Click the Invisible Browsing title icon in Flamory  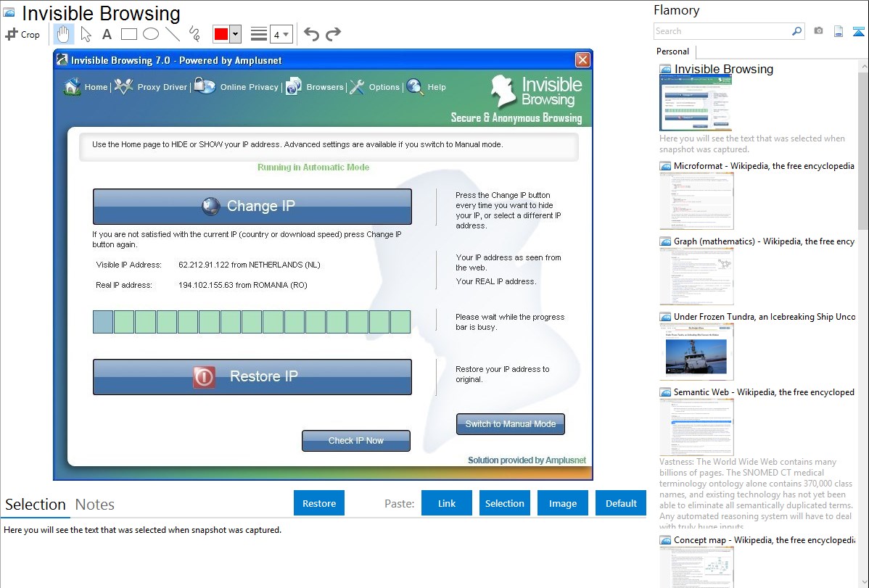[x=9, y=12]
